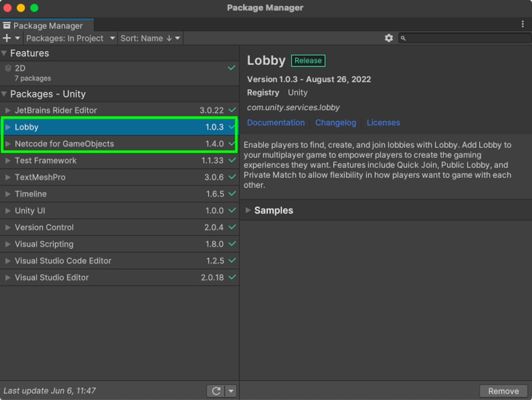
Task: Open the Lobby Licenses link
Action: 383,123
